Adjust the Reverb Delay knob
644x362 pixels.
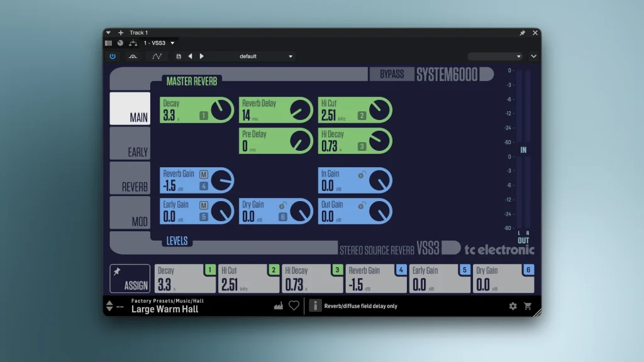pyautogui.click(x=301, y=110)
